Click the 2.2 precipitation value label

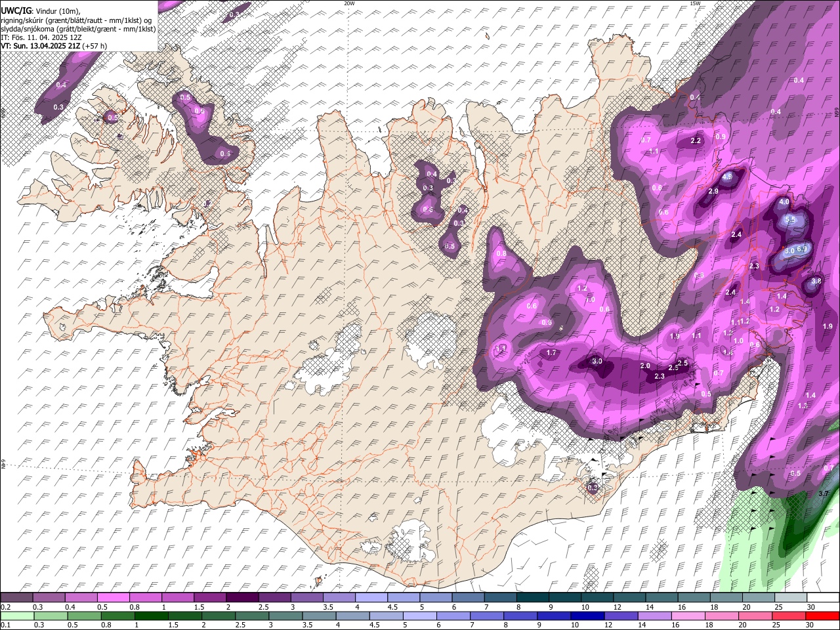696,141
